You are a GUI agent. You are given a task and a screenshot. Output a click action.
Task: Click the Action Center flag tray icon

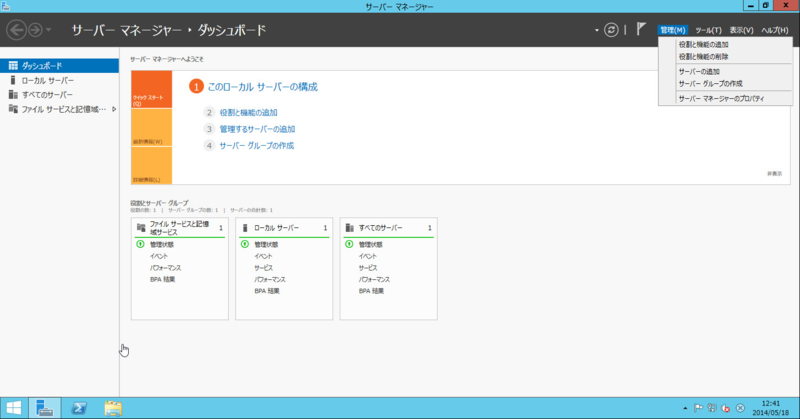pos(698,408)
